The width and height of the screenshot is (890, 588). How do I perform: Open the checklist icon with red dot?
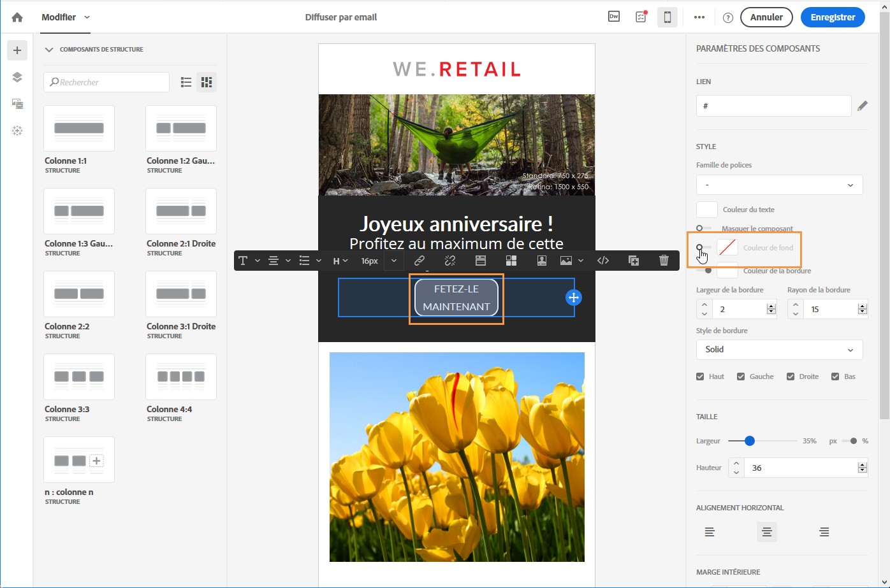tap(641, 17)
